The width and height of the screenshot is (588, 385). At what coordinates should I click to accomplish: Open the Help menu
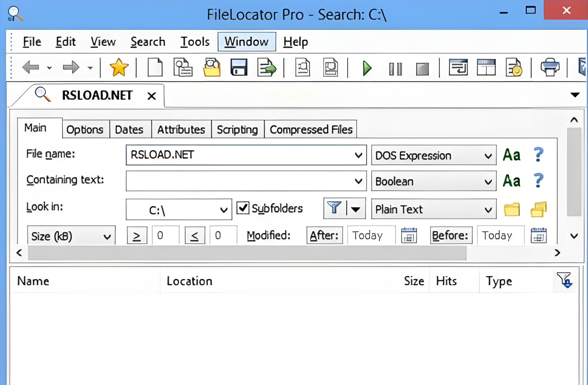296,42
